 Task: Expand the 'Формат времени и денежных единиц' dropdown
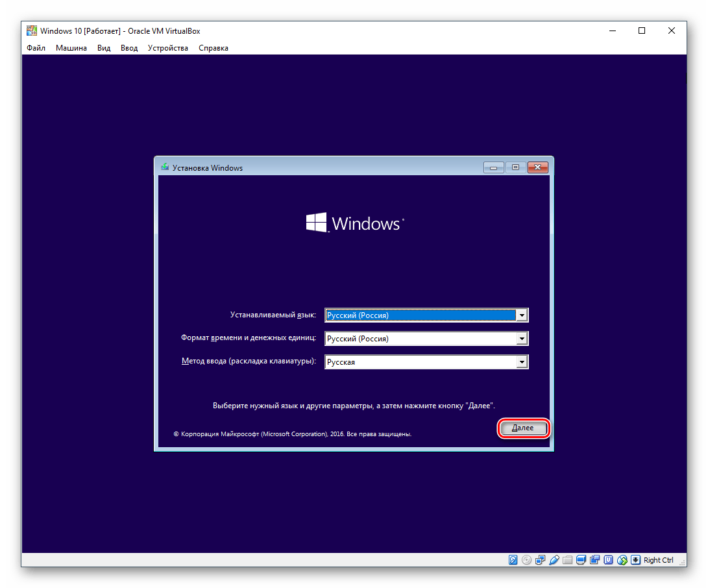[x=521, y=339]
